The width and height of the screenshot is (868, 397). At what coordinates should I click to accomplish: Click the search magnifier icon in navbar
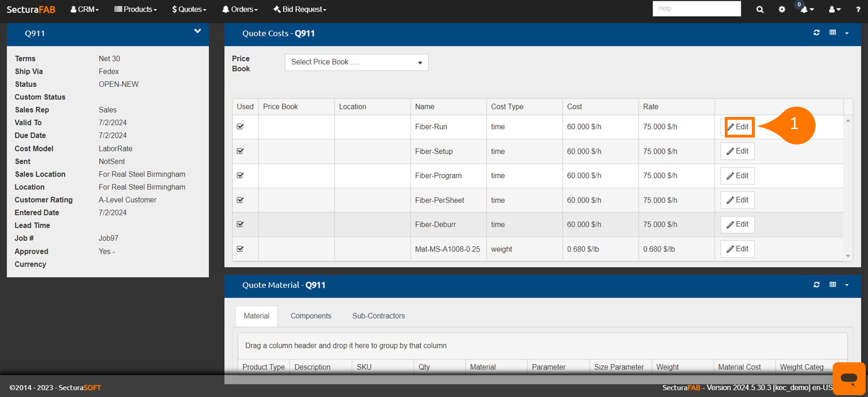tap(760, 9)
